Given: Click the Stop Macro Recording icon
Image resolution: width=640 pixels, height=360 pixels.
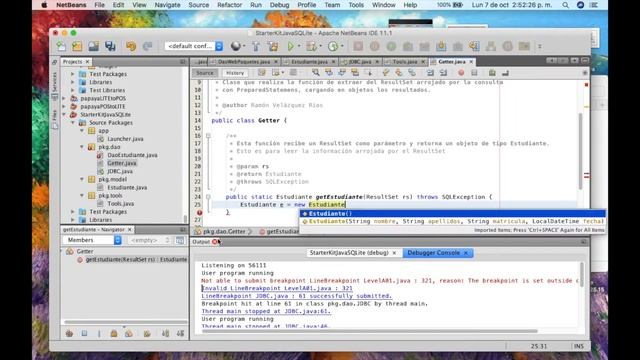Looking at the screenshot, I should (x=474, y=73).
